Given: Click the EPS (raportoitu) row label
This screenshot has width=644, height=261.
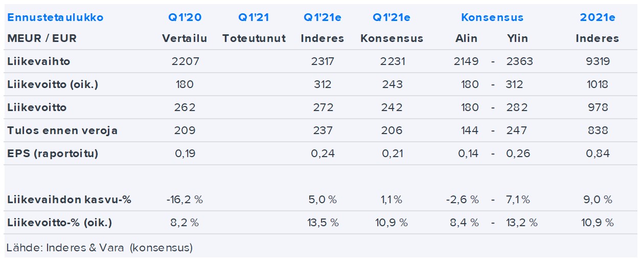Looking at the screenshot, I should tap(53, 154).
